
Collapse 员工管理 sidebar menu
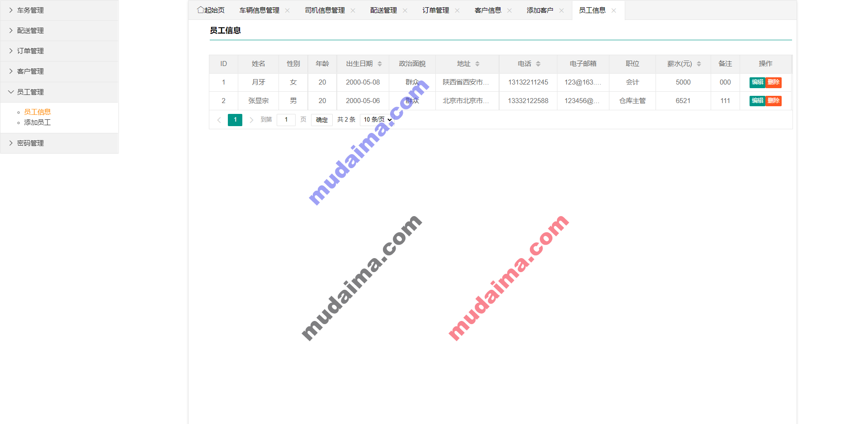59,92
